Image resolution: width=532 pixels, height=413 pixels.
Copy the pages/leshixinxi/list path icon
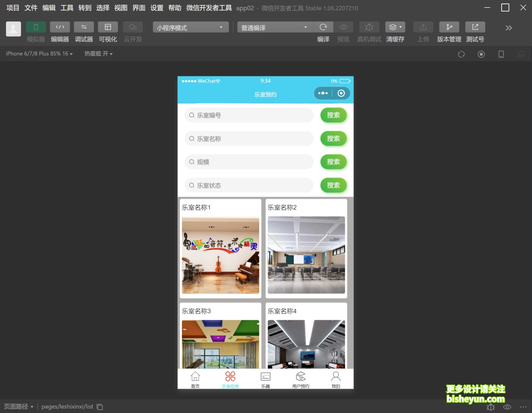pyautogui.click(x=100, y=407)
